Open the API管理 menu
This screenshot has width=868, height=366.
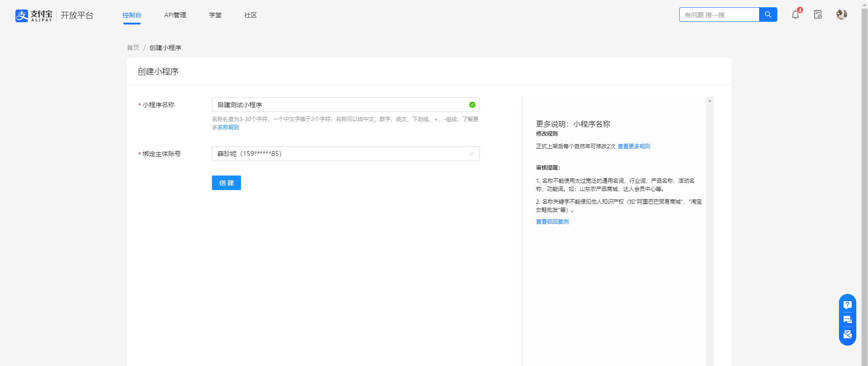tap(175, 15)
